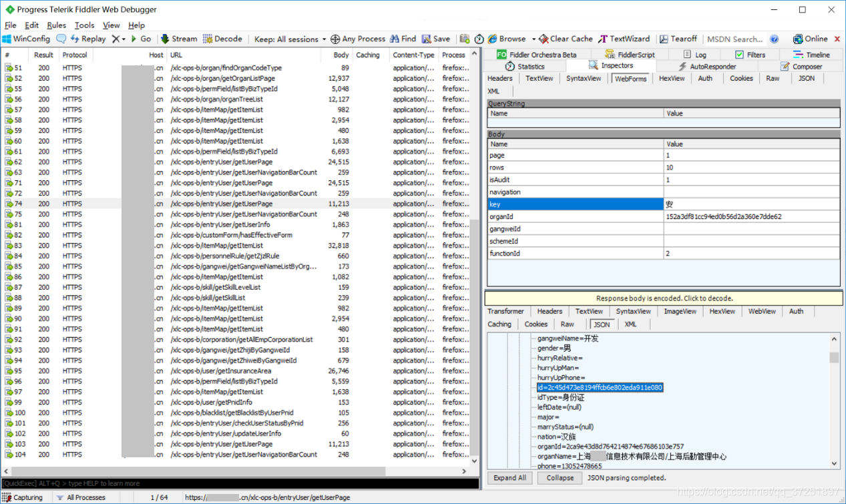Open the View menu

click(x=112, y=25)
